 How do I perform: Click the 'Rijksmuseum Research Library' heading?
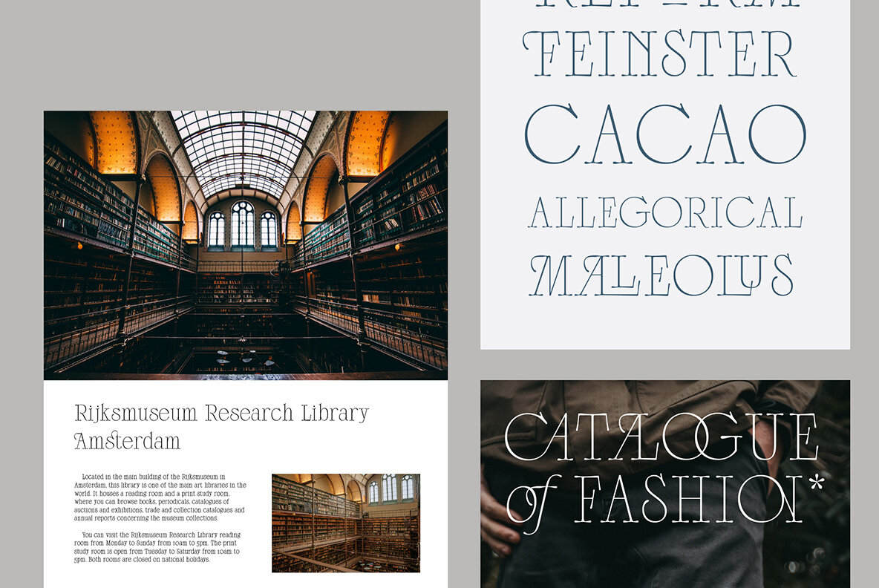[221, 414]
